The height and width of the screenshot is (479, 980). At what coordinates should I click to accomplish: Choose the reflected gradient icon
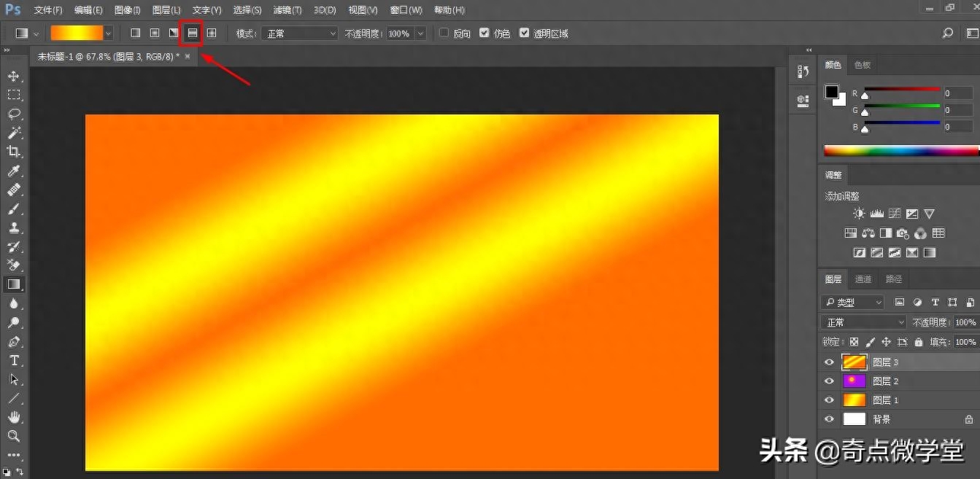[192, 34]
